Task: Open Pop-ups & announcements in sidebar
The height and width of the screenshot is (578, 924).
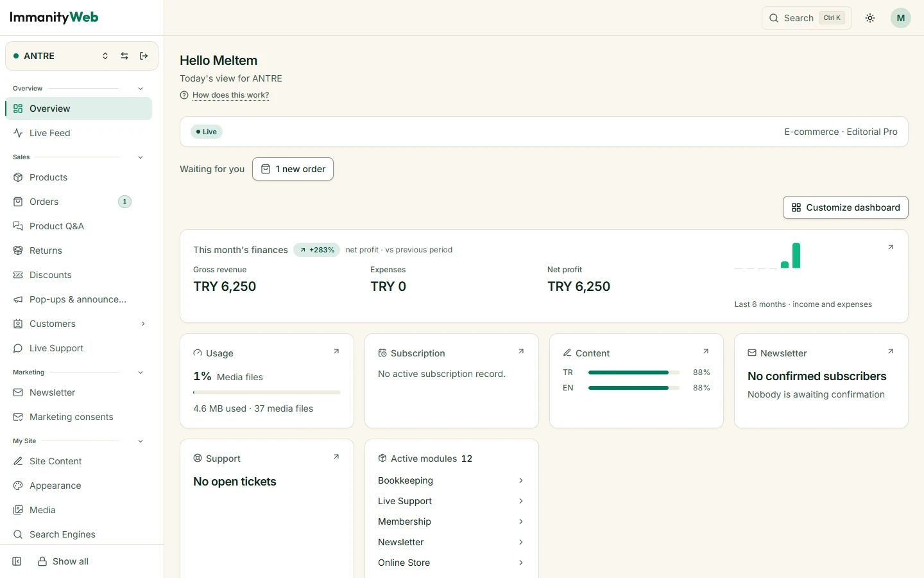Action: (x=78, y=299)
